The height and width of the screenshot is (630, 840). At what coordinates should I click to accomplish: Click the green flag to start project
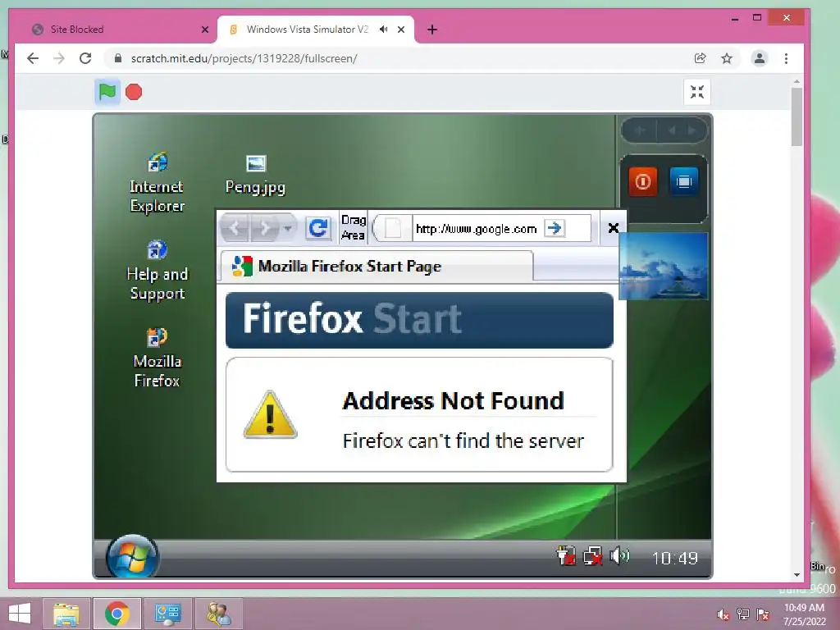107,92
